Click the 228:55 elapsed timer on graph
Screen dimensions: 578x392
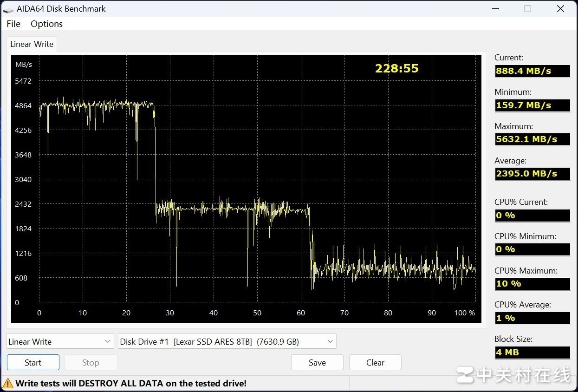(396, 68)
